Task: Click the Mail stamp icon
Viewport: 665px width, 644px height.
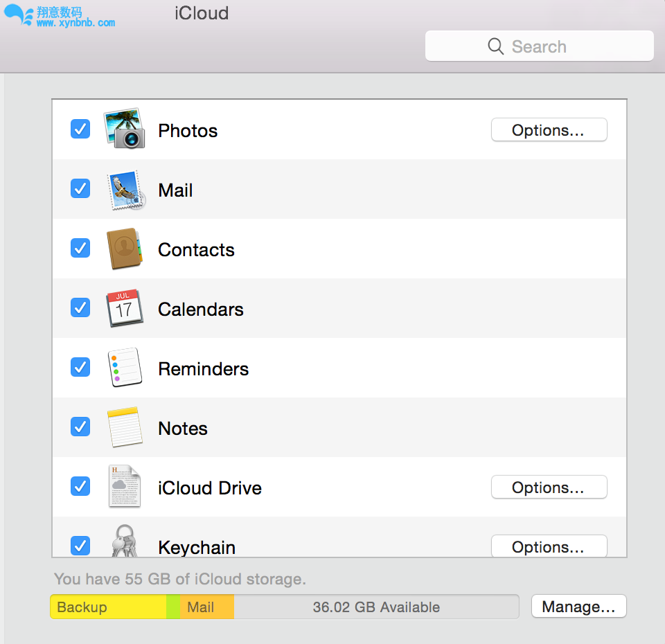Action: click(126, 190)
